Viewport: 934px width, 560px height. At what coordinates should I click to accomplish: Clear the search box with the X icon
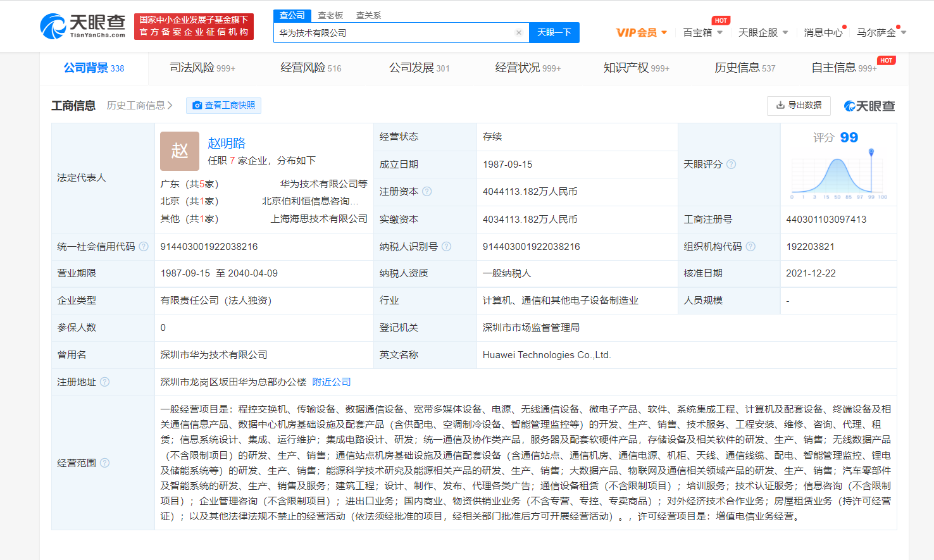pos(519,33)
